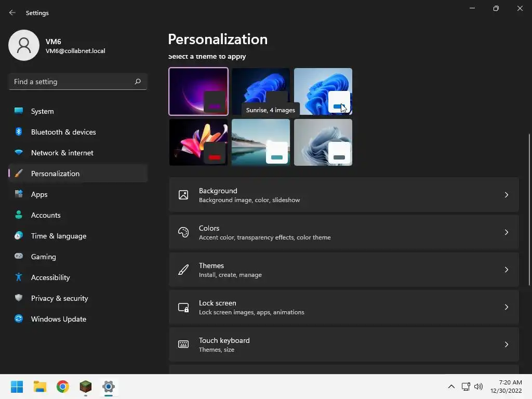The width and height of the screenshot is (532, 399).
Task: Open Windows Update page
Action: pyautogui.click(x=78, y=319)
